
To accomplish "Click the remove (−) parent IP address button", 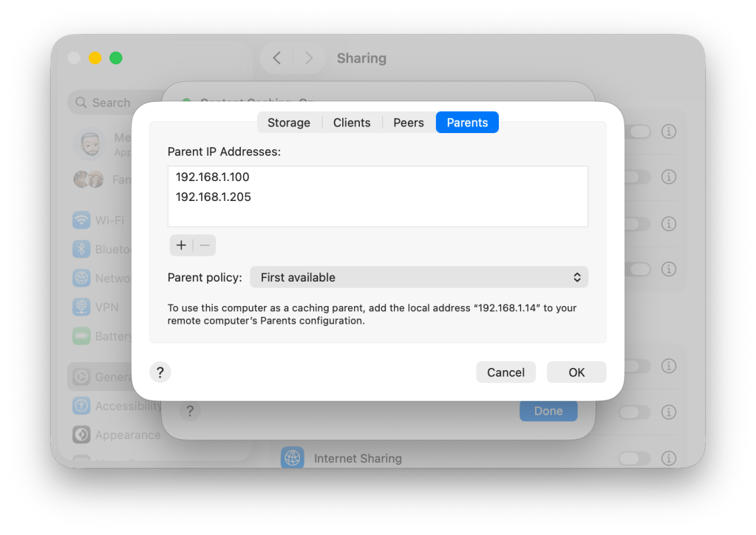I will point(205,245).
